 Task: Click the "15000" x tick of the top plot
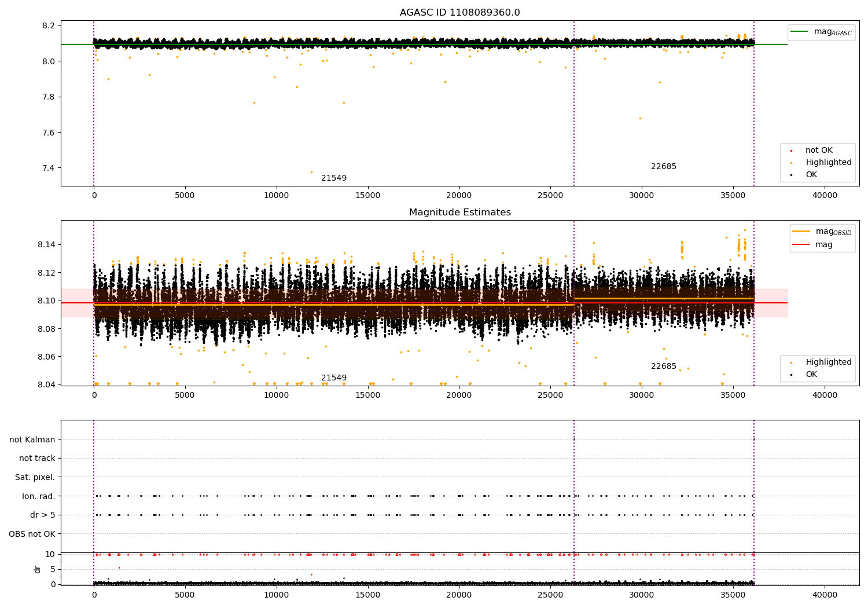click(x=368, y=196)
